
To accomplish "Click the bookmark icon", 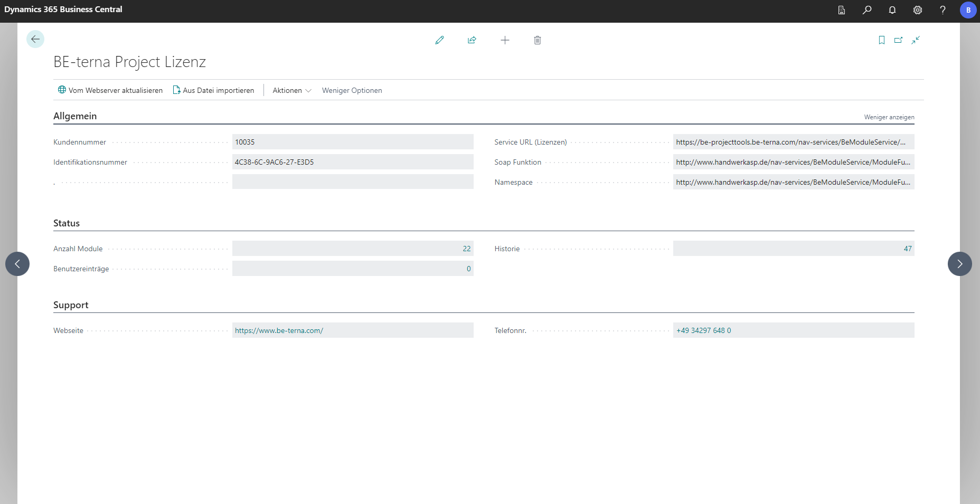I will click(881, 40).
